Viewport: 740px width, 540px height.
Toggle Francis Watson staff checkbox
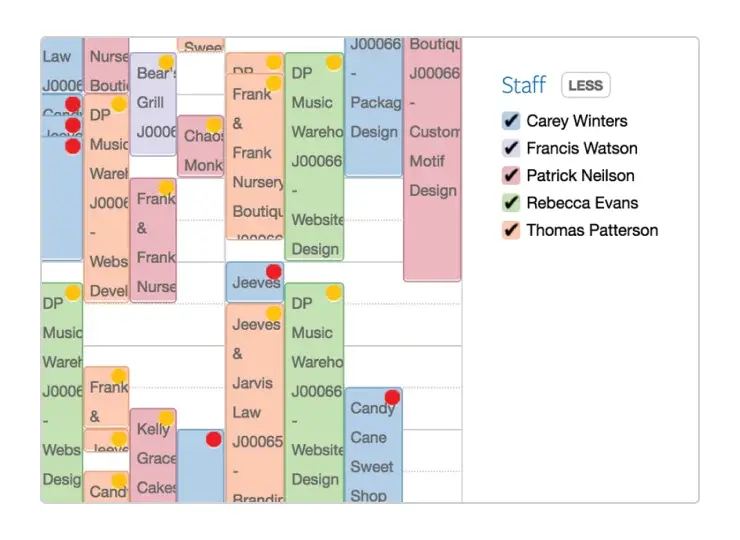511,148
